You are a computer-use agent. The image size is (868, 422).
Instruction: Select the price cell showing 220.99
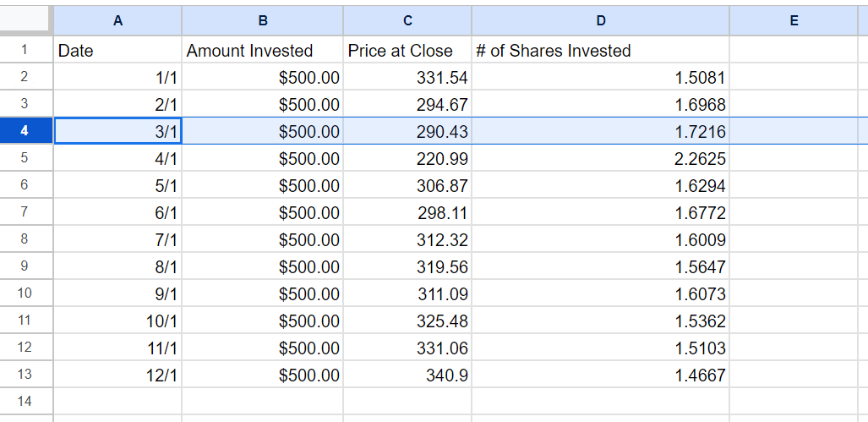(407, 159)
